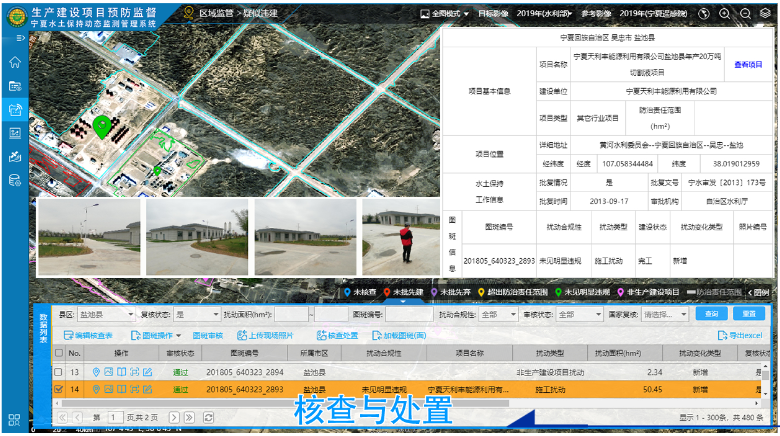This screenshot has height=436, width=780.
Task: Click the blue 查询 button
Action: pos(711,314)
